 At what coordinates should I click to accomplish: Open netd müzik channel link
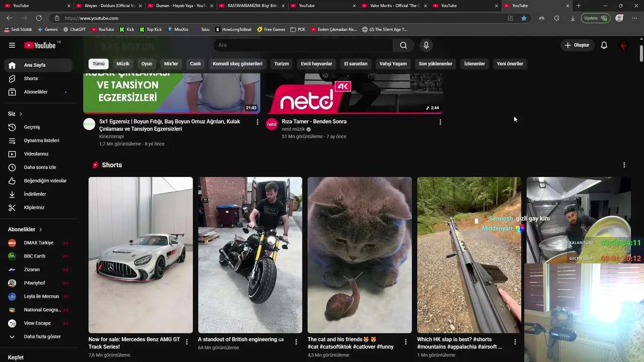pyautogui.click(x=293, y=129)
